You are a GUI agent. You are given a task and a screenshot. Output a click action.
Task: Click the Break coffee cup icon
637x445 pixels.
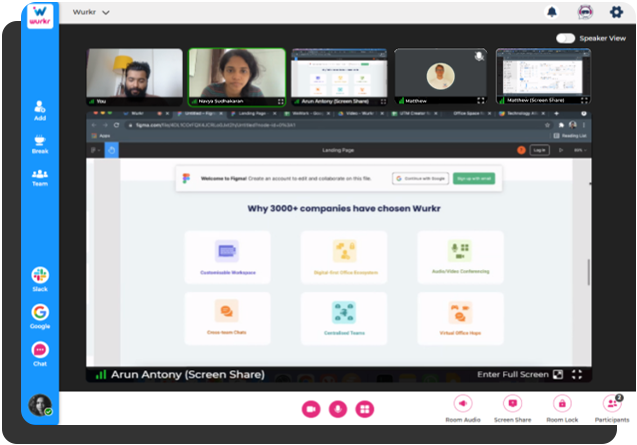(40, 144)
